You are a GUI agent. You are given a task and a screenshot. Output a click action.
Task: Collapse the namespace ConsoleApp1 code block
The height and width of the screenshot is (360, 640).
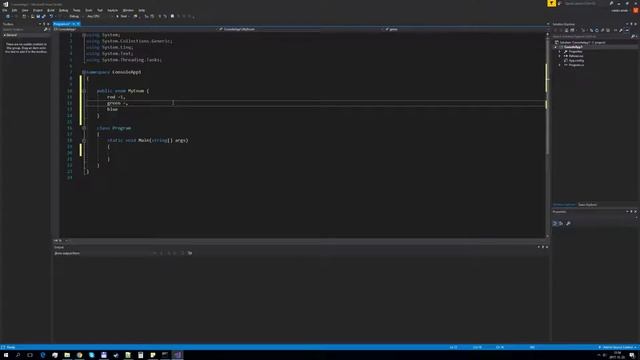coord(84,72)
